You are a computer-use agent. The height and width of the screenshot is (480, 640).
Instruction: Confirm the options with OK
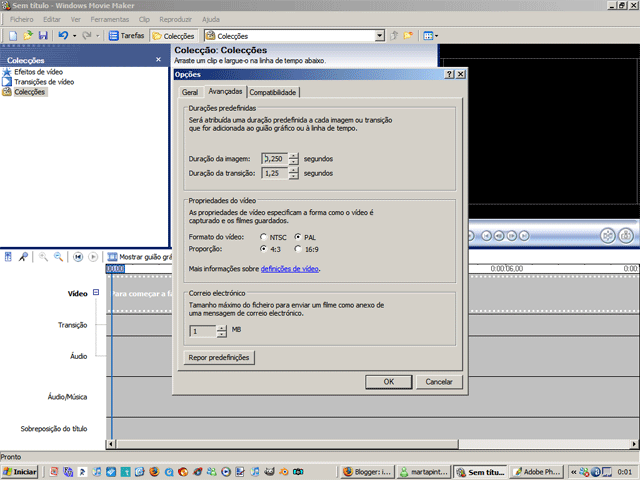click(389, 382)
